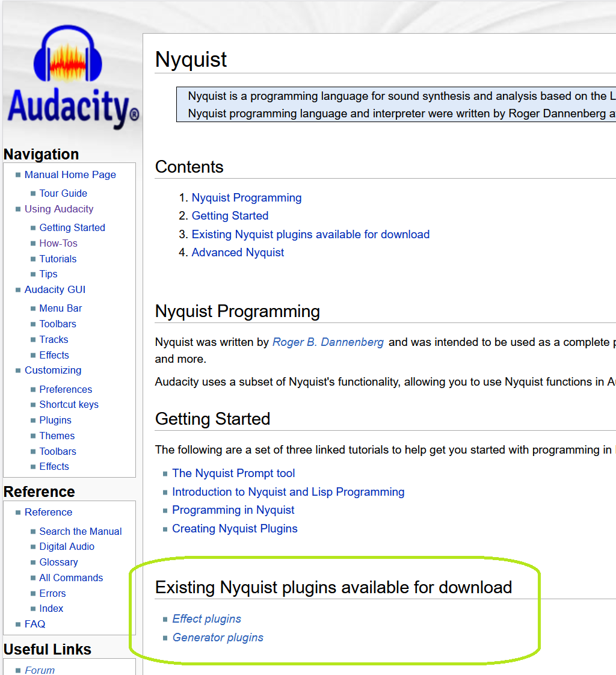Open The Nyquist Prompt tool tutorial
The height and width of the screenshot is (675, 616).
click(233, 473)
